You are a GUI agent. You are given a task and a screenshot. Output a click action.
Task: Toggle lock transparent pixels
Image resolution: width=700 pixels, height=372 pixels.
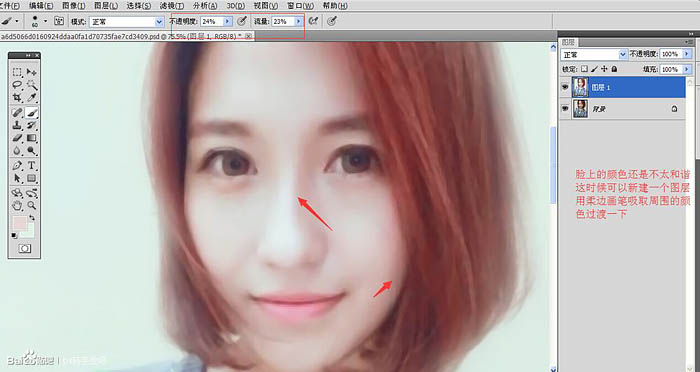pos(584,69)
